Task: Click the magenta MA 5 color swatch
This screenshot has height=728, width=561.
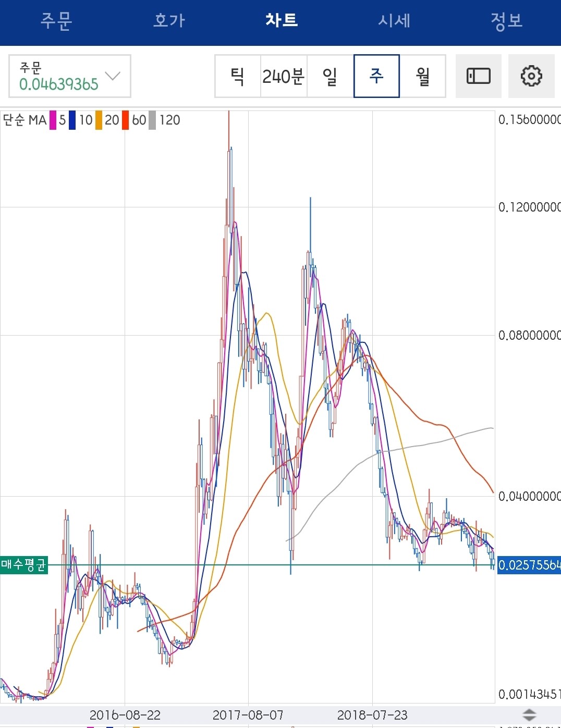Action: click(53, 120)
